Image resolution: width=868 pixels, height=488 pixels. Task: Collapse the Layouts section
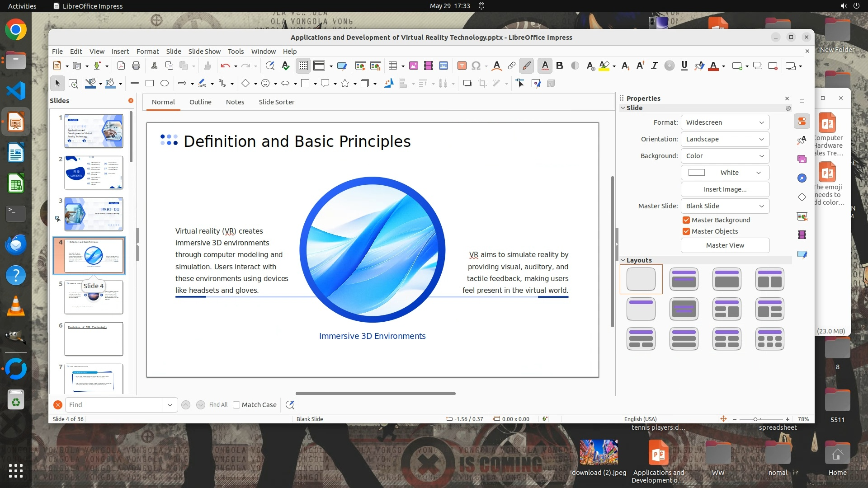point(623,260)
